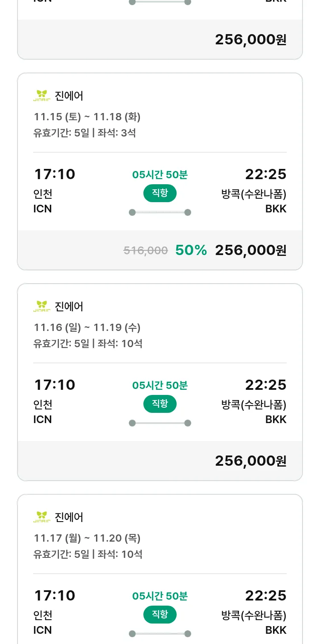Click 05시간 50분 duration on 11.17 flight

(160, 596)
